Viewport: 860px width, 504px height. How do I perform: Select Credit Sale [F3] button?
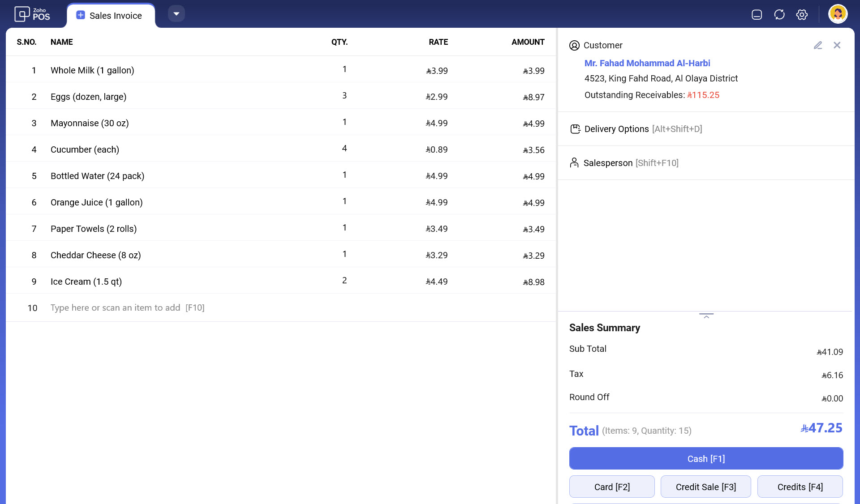coord(706,487)
